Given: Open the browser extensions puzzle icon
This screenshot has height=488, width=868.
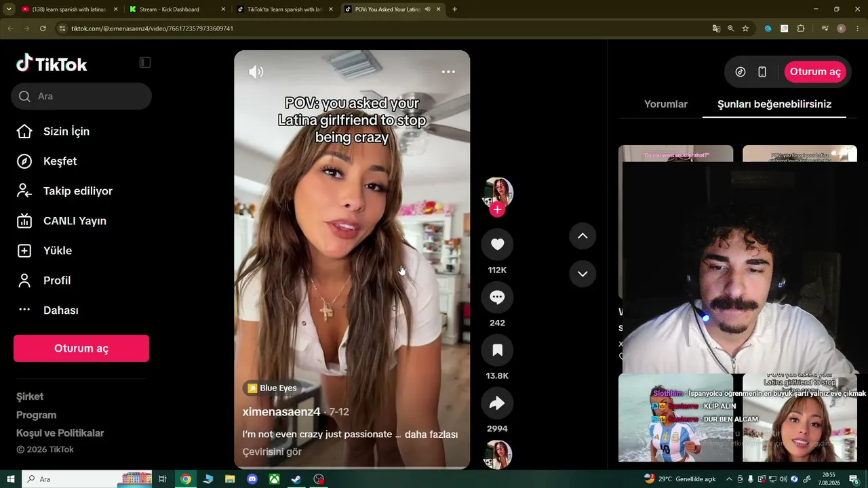Looking at the screenshot, I should (801, 28).
